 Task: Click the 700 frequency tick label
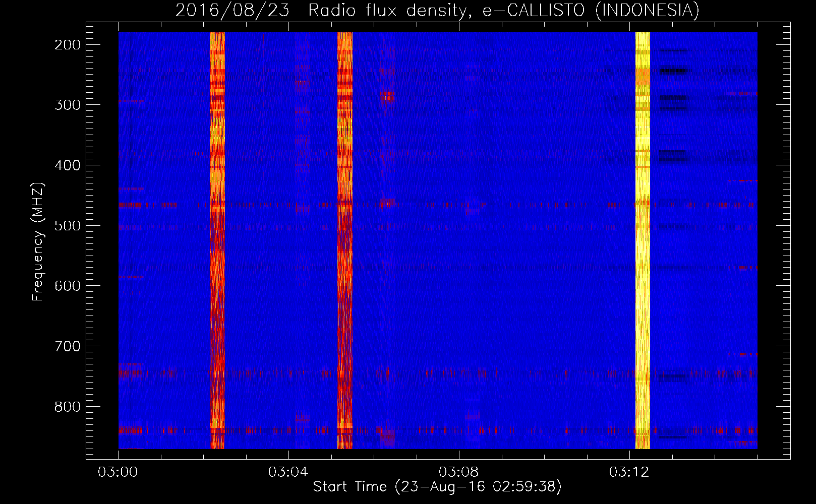(x=68, y=346)
